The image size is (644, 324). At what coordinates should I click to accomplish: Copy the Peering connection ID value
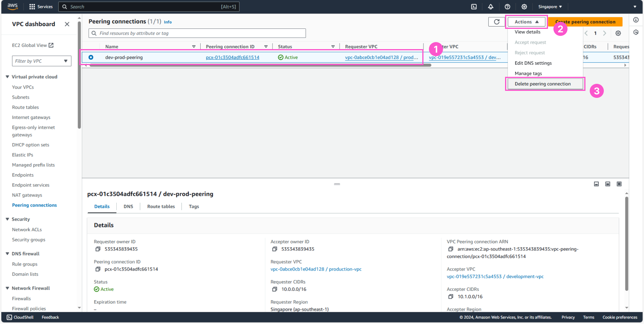click(x=98, y=269)
